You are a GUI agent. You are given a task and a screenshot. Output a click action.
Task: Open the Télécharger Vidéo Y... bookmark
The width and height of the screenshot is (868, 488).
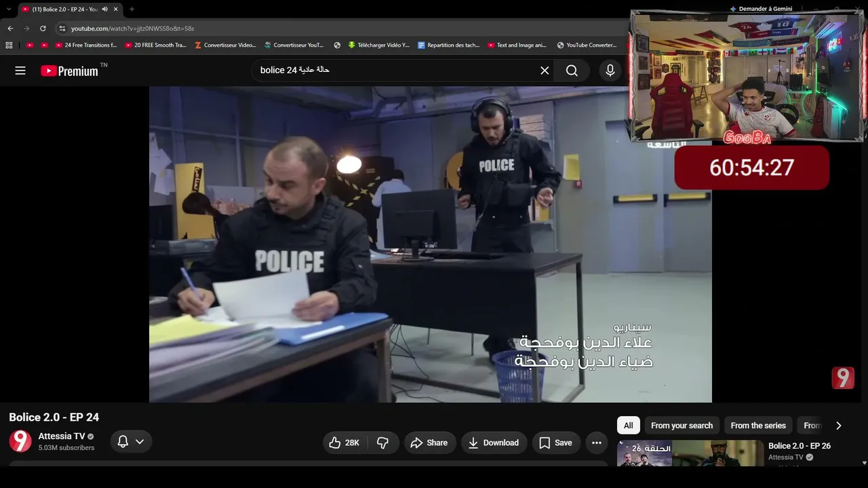pos(378,45)
